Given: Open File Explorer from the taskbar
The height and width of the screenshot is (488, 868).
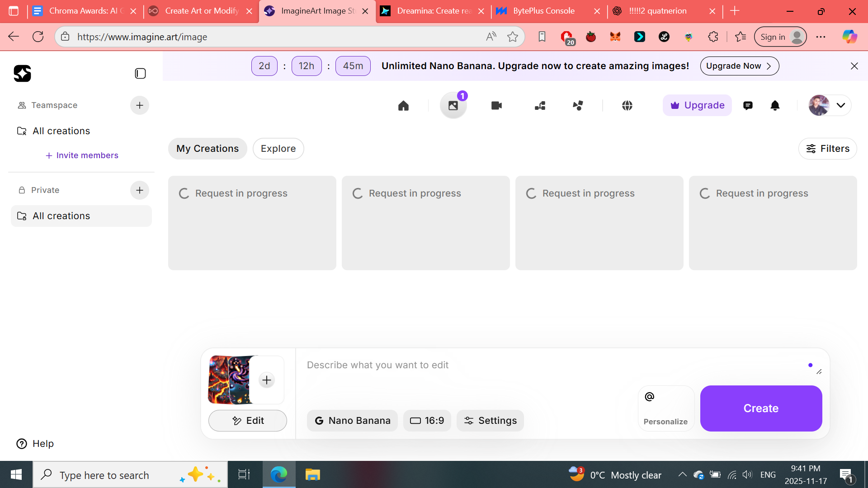Looking at the screenshot, I should (312, 475).
